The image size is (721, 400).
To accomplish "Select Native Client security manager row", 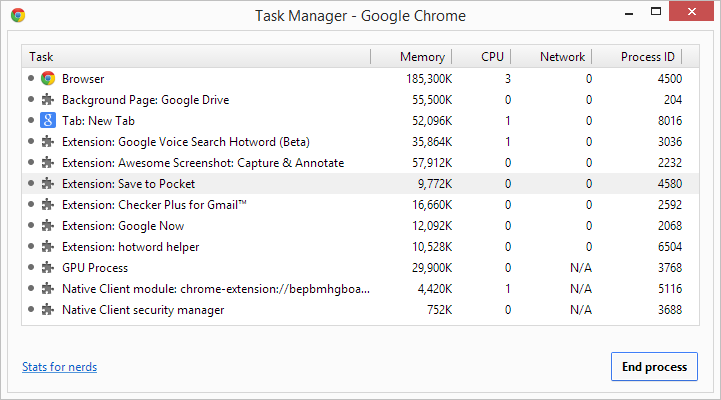I will point(360,310).
